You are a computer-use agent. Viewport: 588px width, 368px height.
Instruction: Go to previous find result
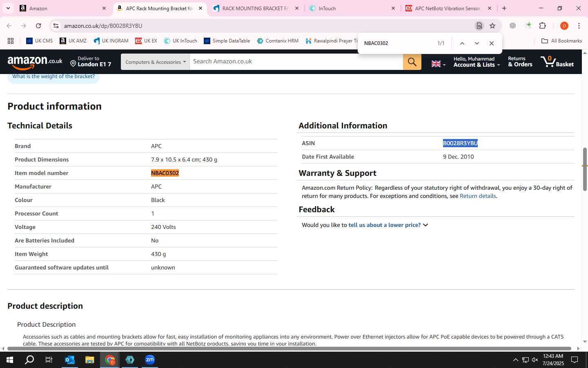[462, 43]
